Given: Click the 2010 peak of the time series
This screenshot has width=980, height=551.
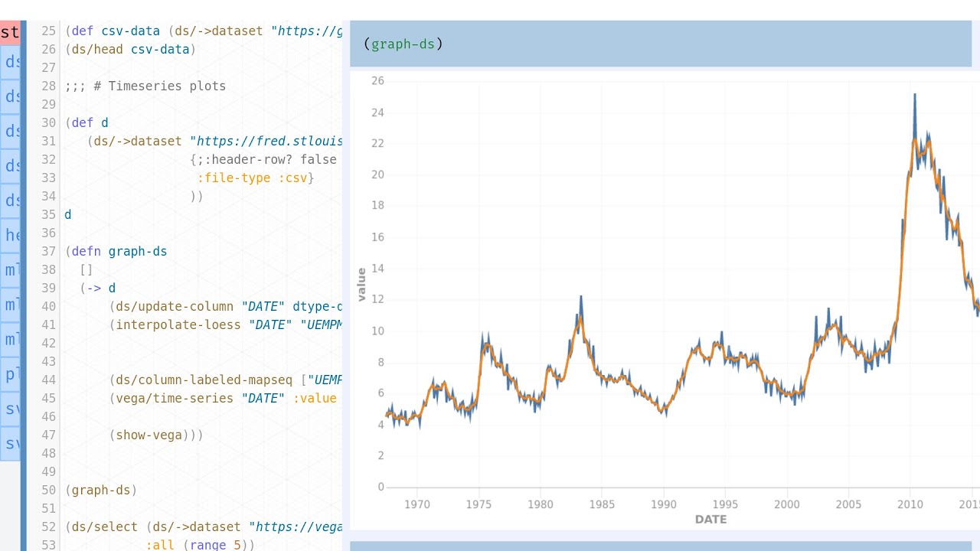Looking at the screenshot, I should pos(914,95).
